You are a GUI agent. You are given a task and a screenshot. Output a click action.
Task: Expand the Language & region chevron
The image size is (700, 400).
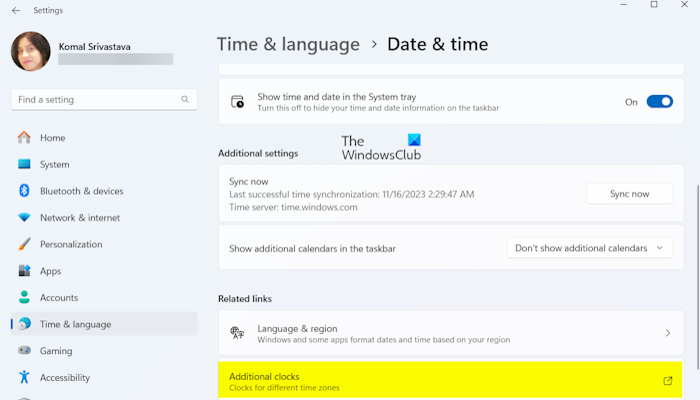[668, 333]
